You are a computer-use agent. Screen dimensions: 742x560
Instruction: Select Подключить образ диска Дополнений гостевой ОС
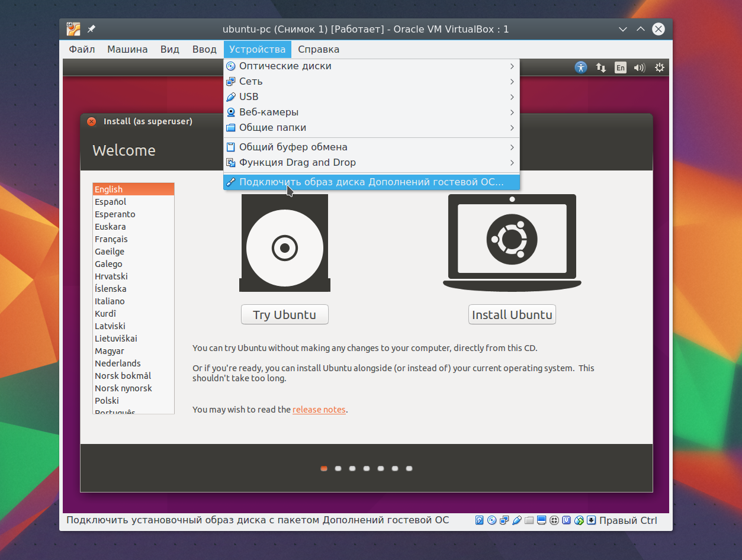click(x=371, y=182)
